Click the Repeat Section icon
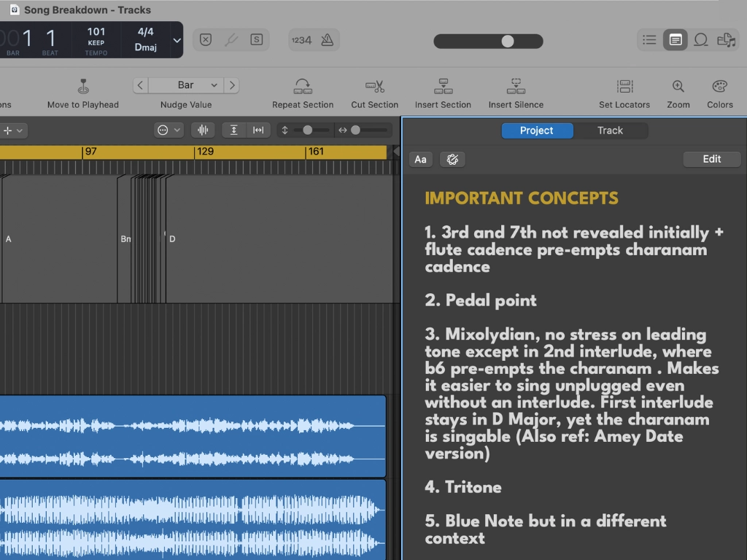This screenshot has height=560, width=747. [x=303, y=86]
